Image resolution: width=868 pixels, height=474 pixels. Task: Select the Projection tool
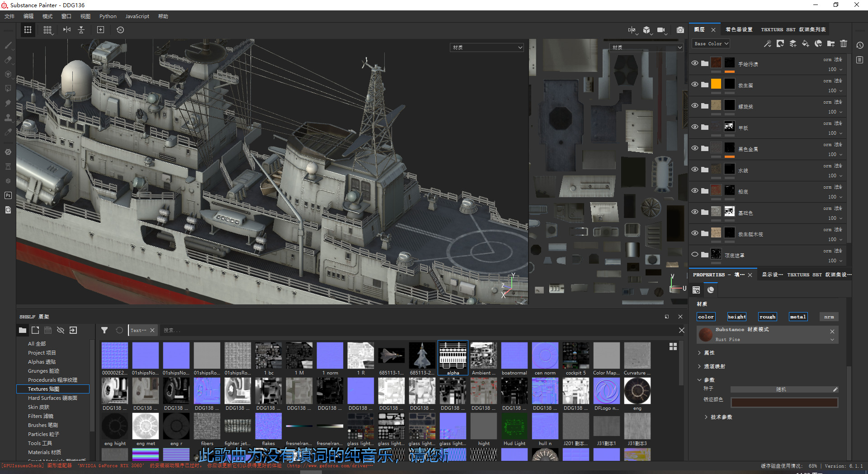(x=8, y=74)
